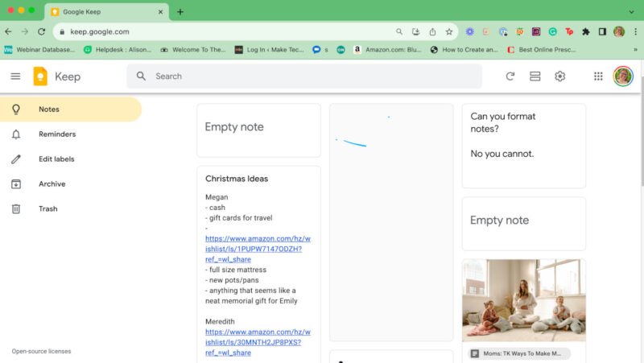
Task: Open the Trash section
Action: point(71,209)
